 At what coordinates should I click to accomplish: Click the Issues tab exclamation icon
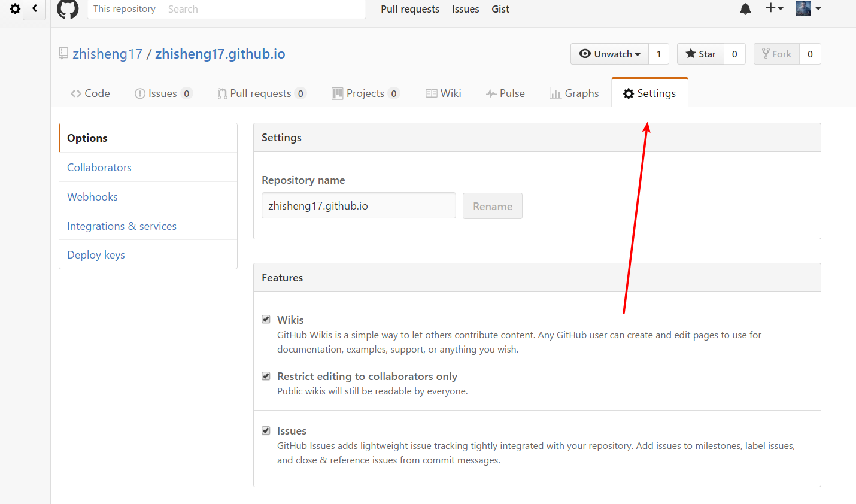pos(140,93)
